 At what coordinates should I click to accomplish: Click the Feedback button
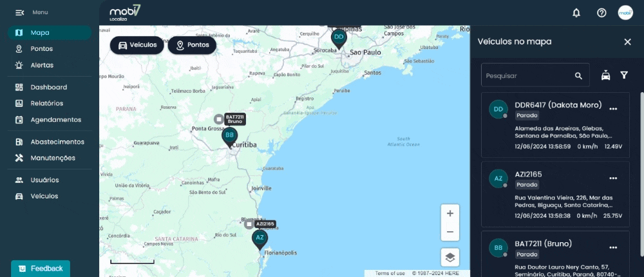41,269
